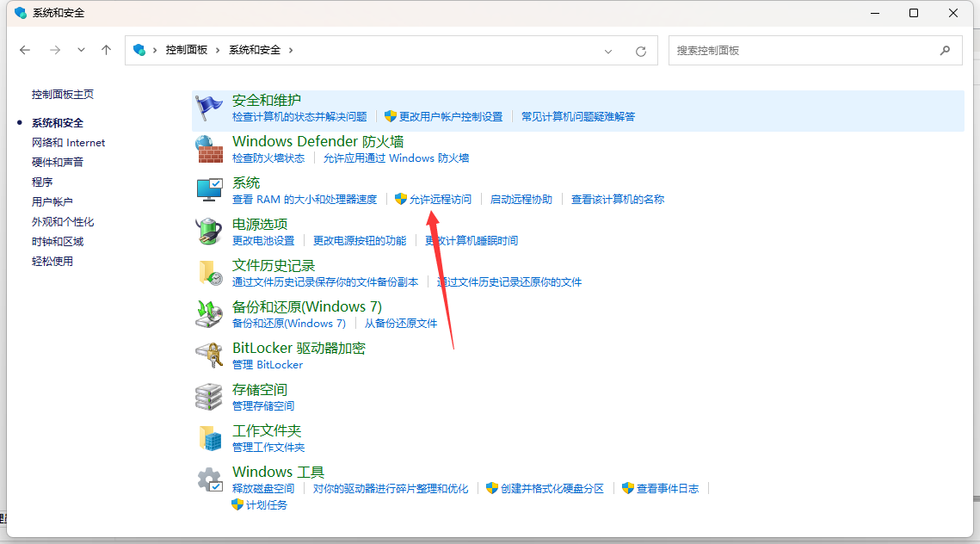Image resolution: width=980 pixels, height=544 pixels.
Task: Click the shield icon beside 允许远程访问
Action: [401, 199]
